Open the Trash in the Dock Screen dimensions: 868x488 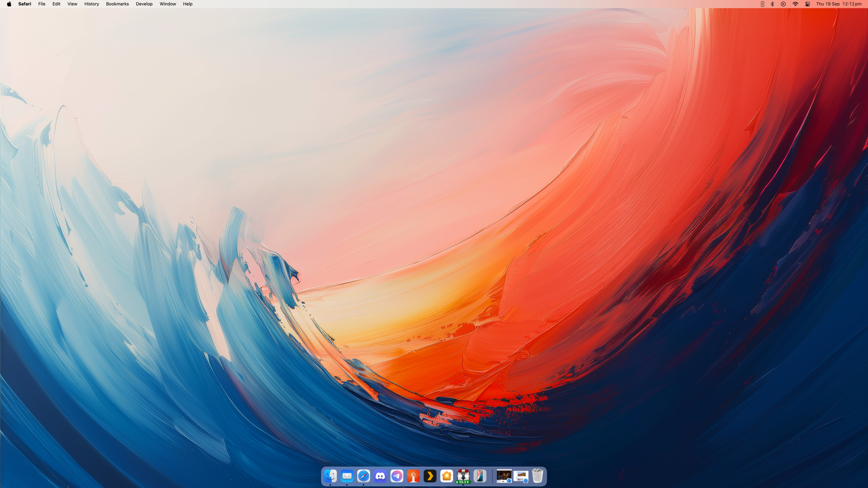click(537, 476)
